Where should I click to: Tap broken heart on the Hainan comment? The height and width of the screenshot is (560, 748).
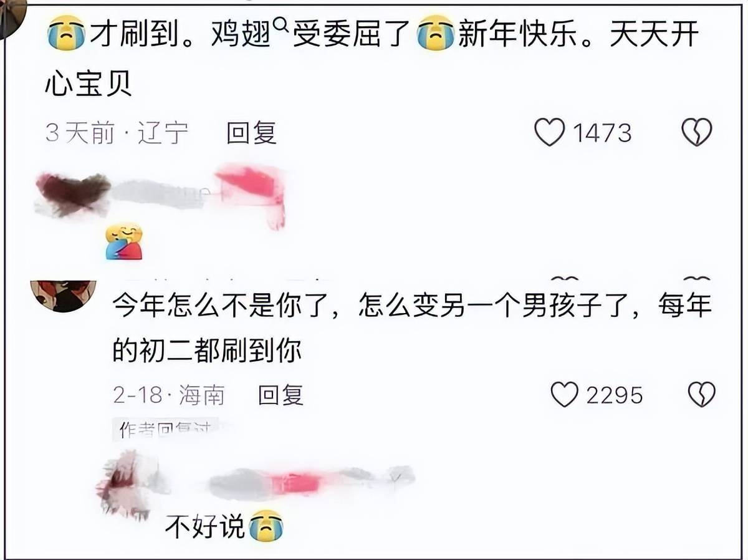coord(701,395)
